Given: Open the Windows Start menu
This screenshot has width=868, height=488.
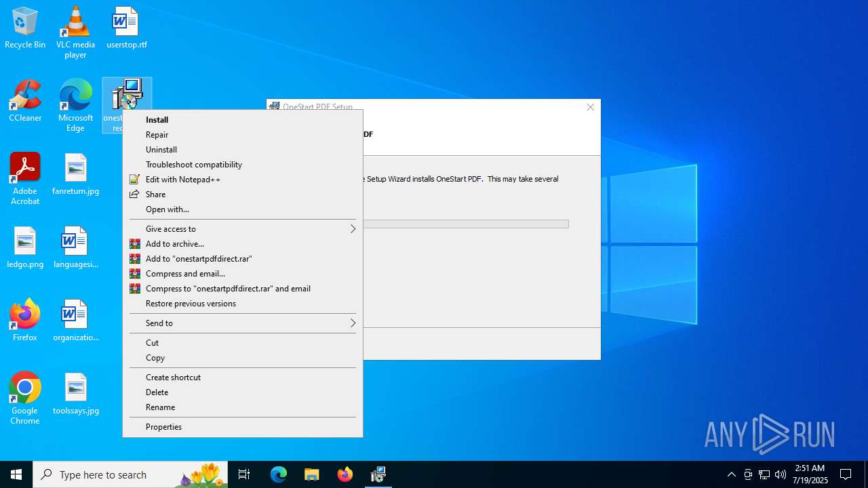Looking at the screenshot, I should [x=16, y=474].
